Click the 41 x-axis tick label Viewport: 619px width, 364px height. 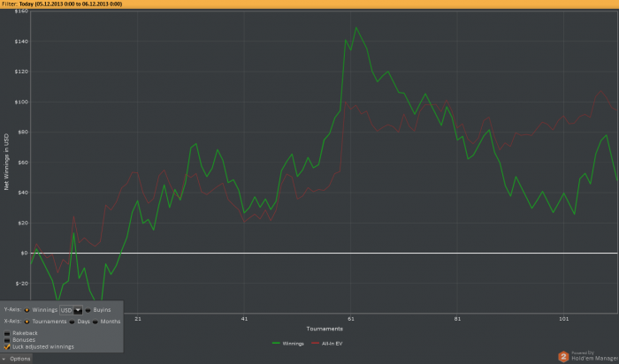(x=244, y=319)
